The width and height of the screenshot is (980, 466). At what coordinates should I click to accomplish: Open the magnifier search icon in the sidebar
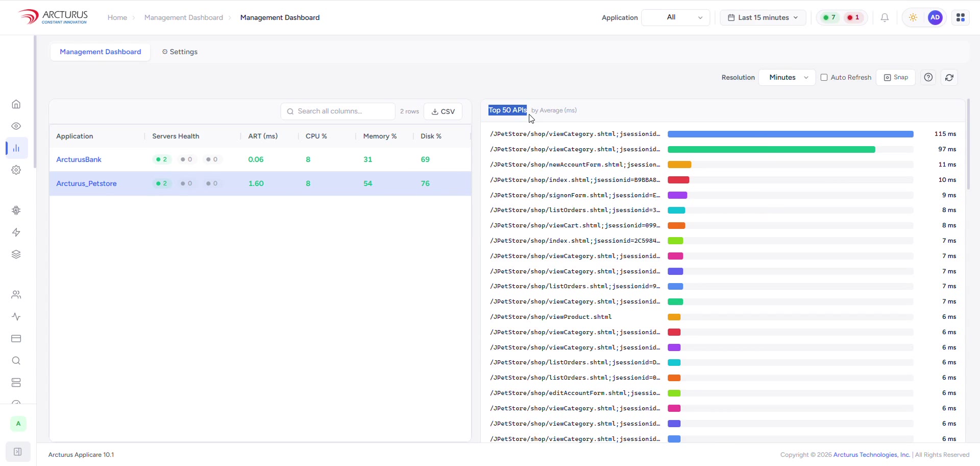(x=16, y=361)
